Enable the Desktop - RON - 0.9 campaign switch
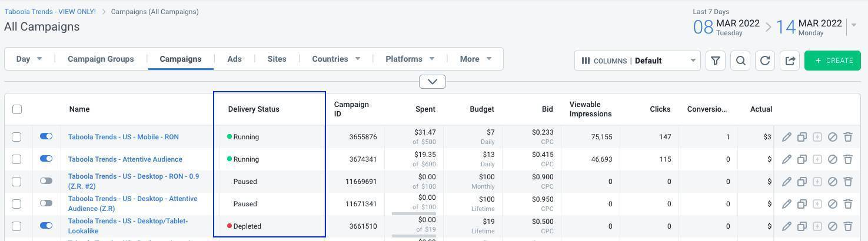This screenshot has width=868, height=241. point(46,181)
